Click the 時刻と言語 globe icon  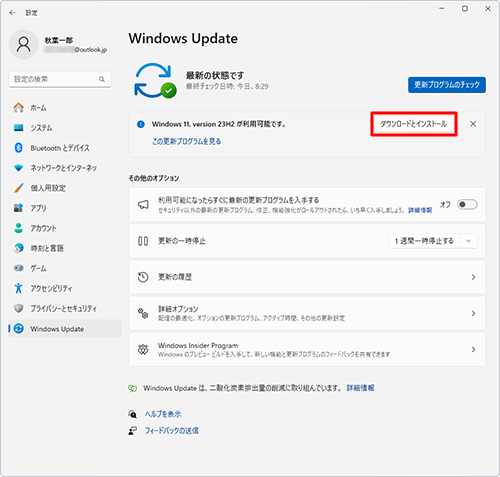pos(19,248)
